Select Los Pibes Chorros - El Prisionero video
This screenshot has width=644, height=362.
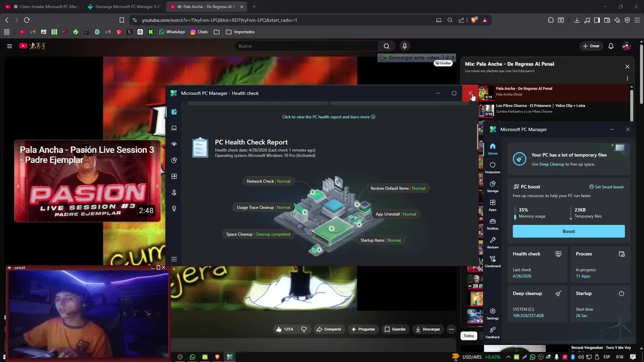tap(553, 109)
